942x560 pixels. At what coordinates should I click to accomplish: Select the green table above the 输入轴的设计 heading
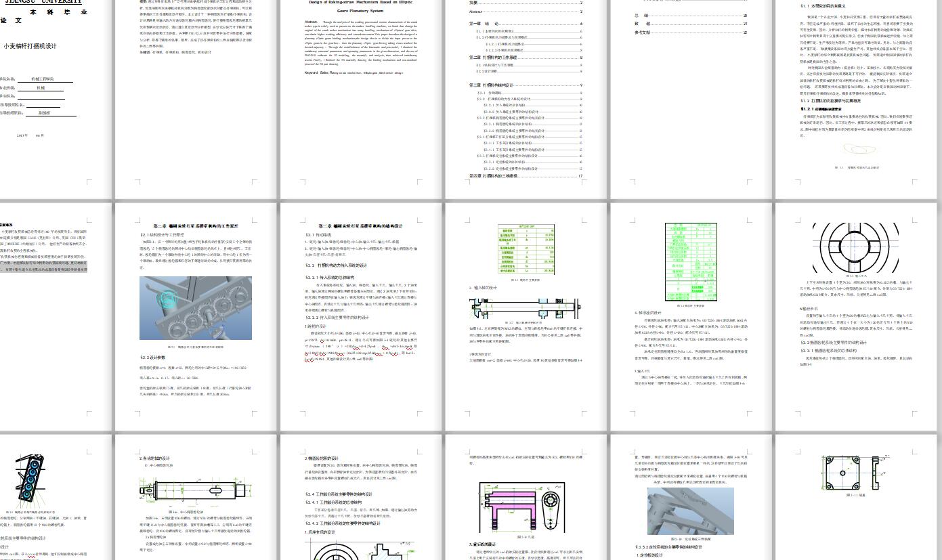[x=526, y=249]
